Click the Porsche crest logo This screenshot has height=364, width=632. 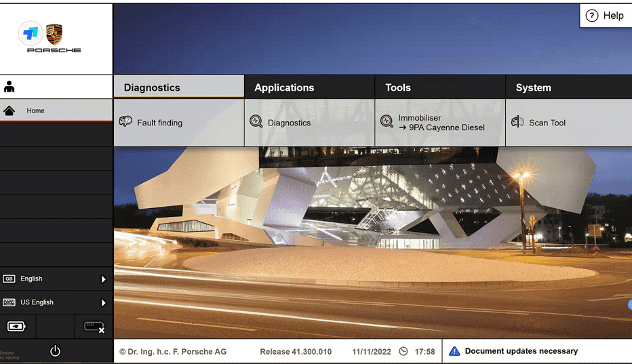coord(54,35)
